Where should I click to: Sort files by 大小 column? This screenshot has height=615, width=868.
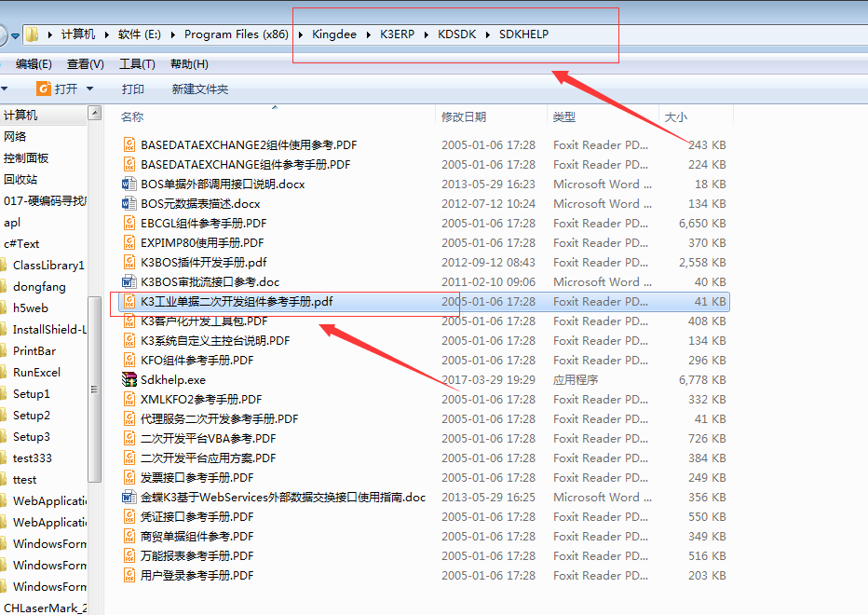pos(675,116)
